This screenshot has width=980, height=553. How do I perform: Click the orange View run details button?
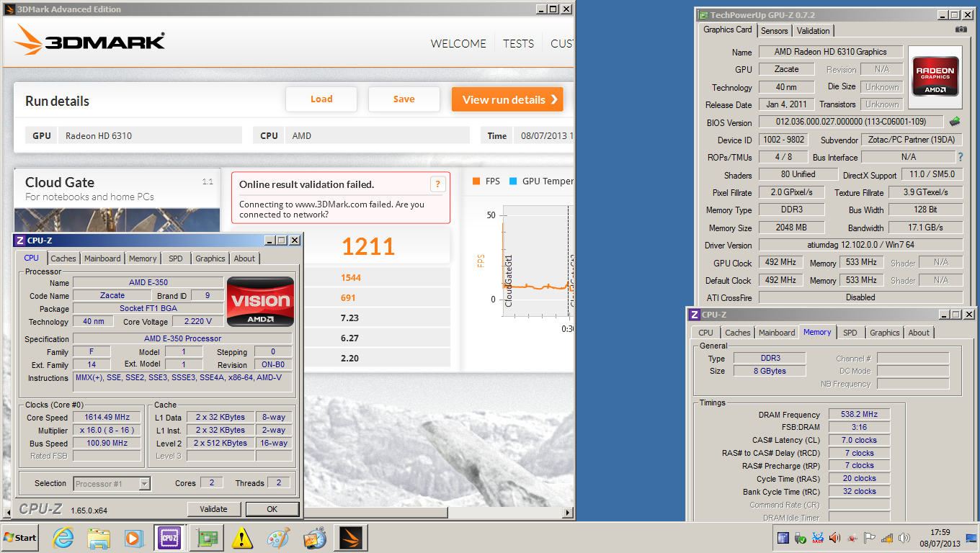click(507, 99)
